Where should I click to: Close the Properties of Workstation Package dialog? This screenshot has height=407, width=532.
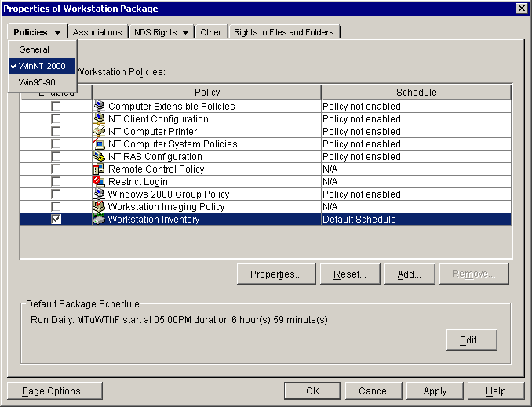point(522,8)
